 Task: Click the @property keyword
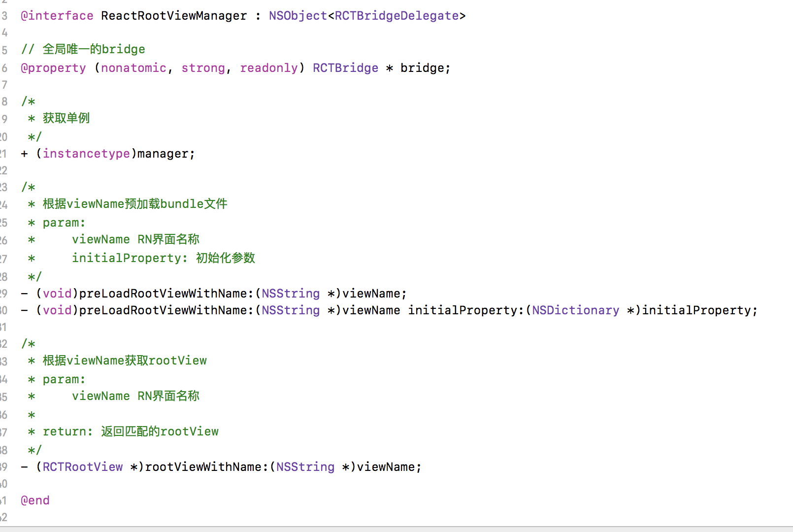coord(53,68)
